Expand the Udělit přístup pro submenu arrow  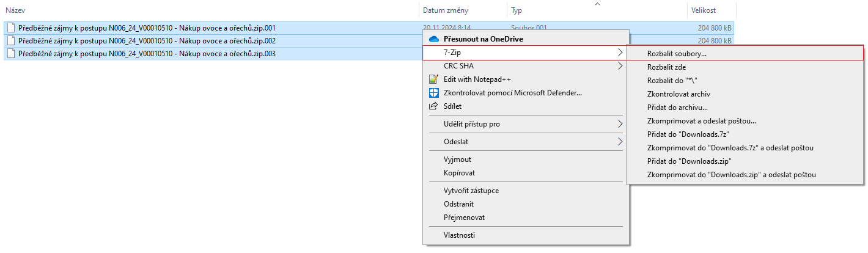(620, 124)
